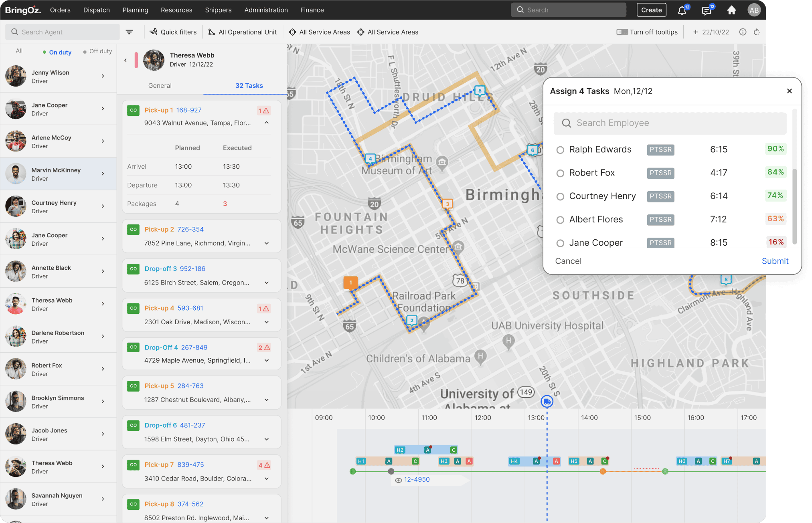Expand Jenny Wilson driver row chevron
Screen dimensions: 812x523
pos(103,76)
